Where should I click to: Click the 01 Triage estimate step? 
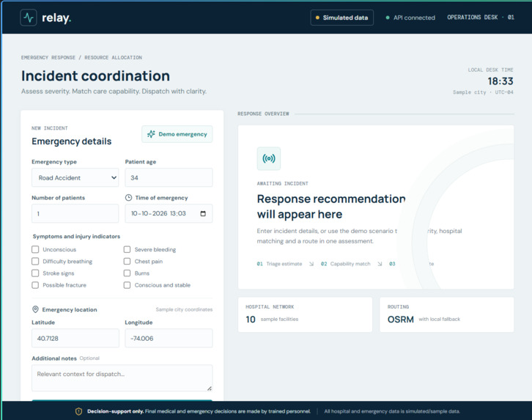[x=280, y=264]
